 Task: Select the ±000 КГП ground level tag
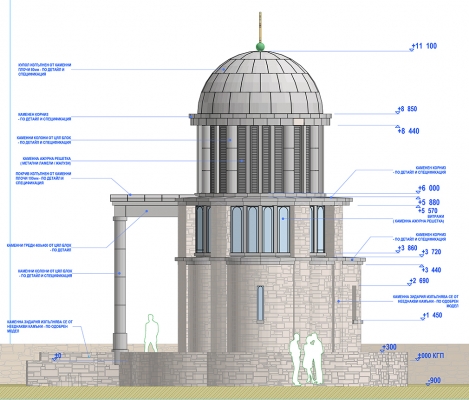(430, 356)
